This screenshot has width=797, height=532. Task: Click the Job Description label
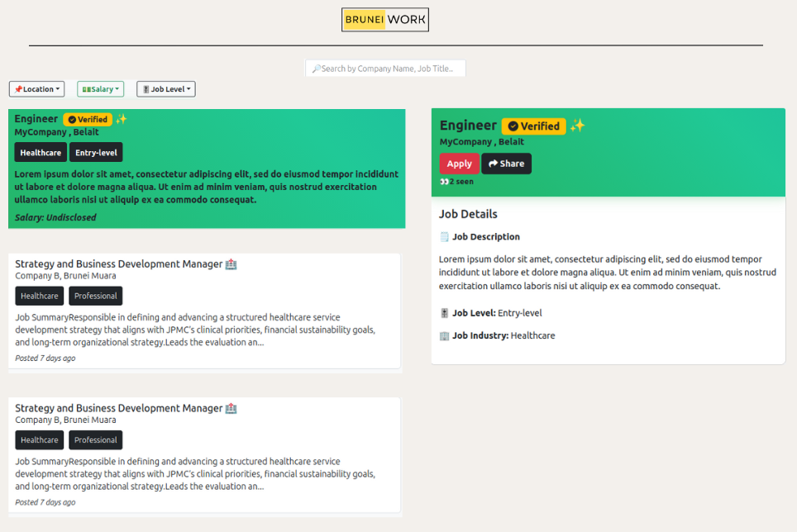[x=486, y=236]
